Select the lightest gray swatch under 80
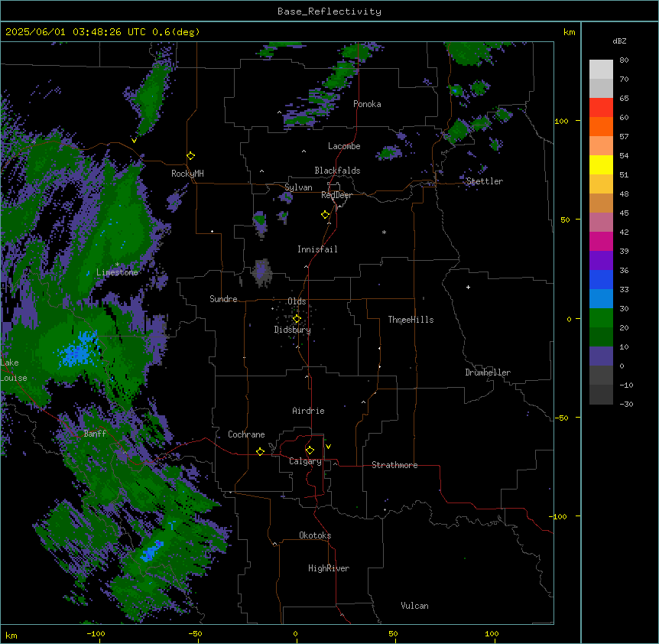Image resolution: width=659 pixels, height=644 pixels. pyautogui.click(x=601, y=70)
